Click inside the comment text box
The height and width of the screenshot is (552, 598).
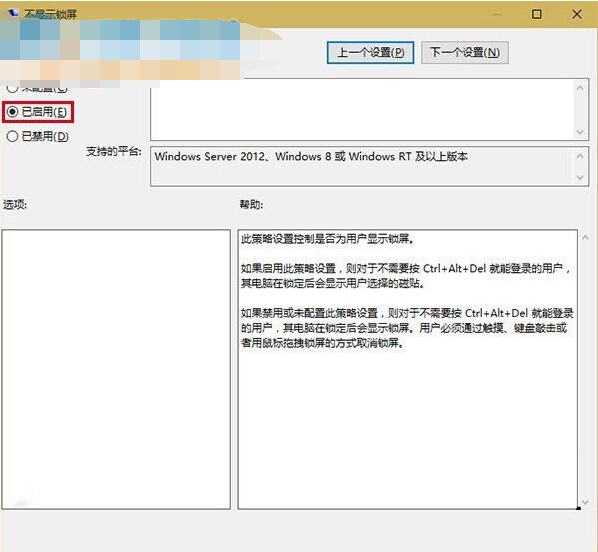[x=362, y=109]
